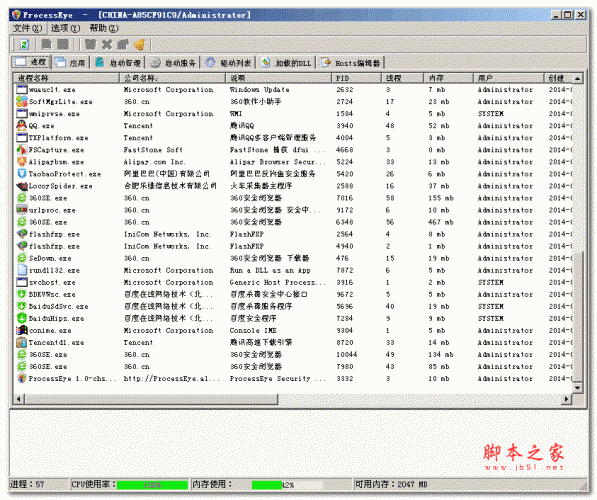Viewport: 597px width, 500px height.
Task: Click the ProcessEye 1.0-chs process icon
Action: click(x=22, y=378)
